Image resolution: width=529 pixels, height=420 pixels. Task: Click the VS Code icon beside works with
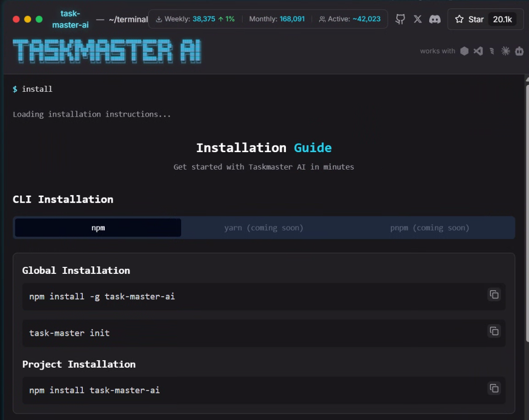coord(478,51)
